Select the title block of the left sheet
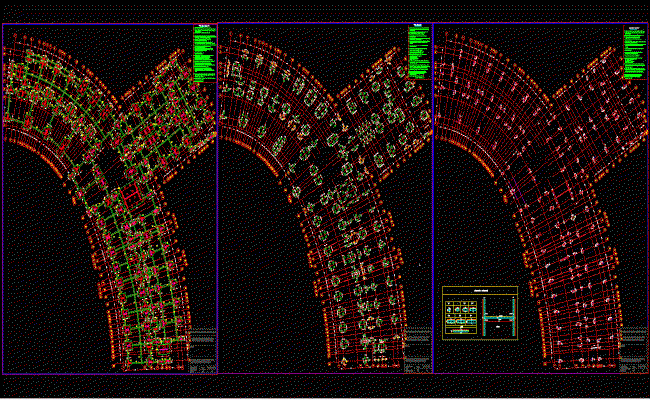Image resolution: width=650 pixels, height=400 pixels. 203,350
